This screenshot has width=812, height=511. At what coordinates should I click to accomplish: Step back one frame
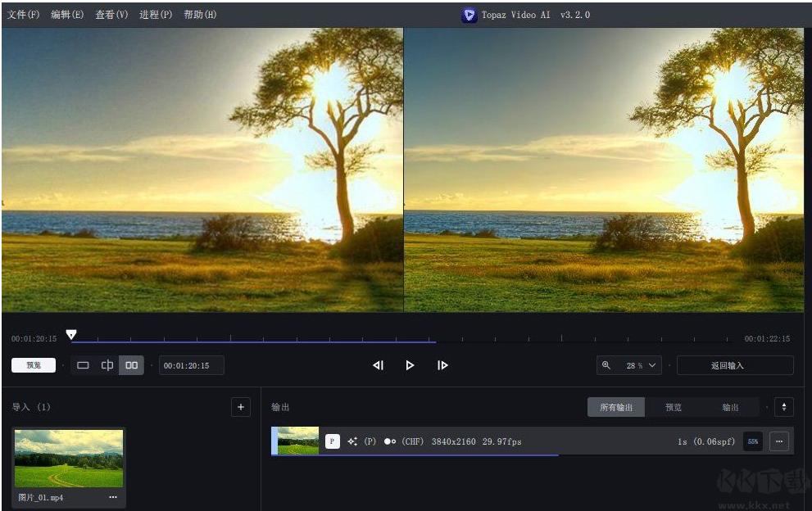coord(378,365)
